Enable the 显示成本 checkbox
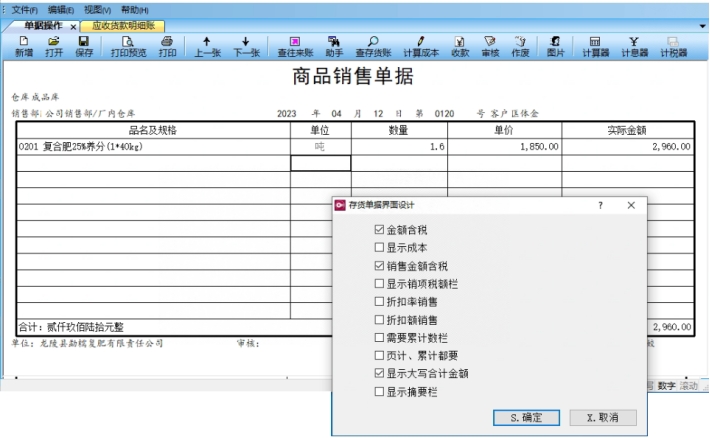Screen dimensions: 710x438 tap(378, 248)
